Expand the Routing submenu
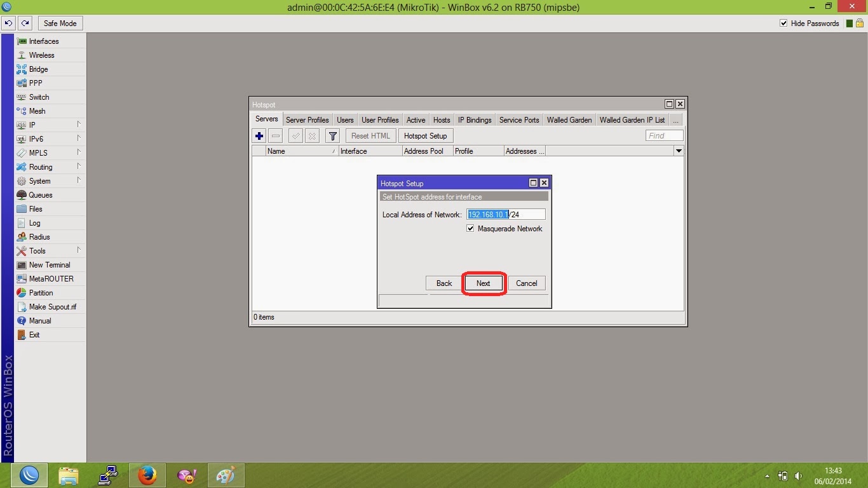The height and width of the screenshot is (488, 868). pyautogui.click(x=79, y=166)
